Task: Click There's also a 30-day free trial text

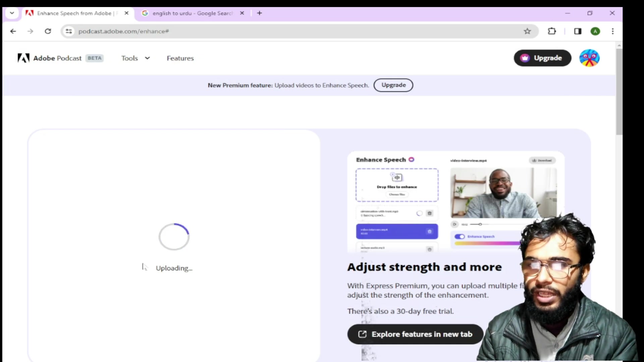Action: pyautogui.click(x=400, y=311)
